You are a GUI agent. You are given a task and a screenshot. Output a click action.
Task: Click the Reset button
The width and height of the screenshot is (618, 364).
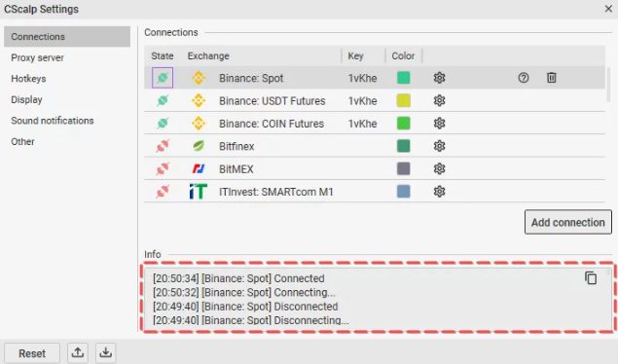[32, 353]
